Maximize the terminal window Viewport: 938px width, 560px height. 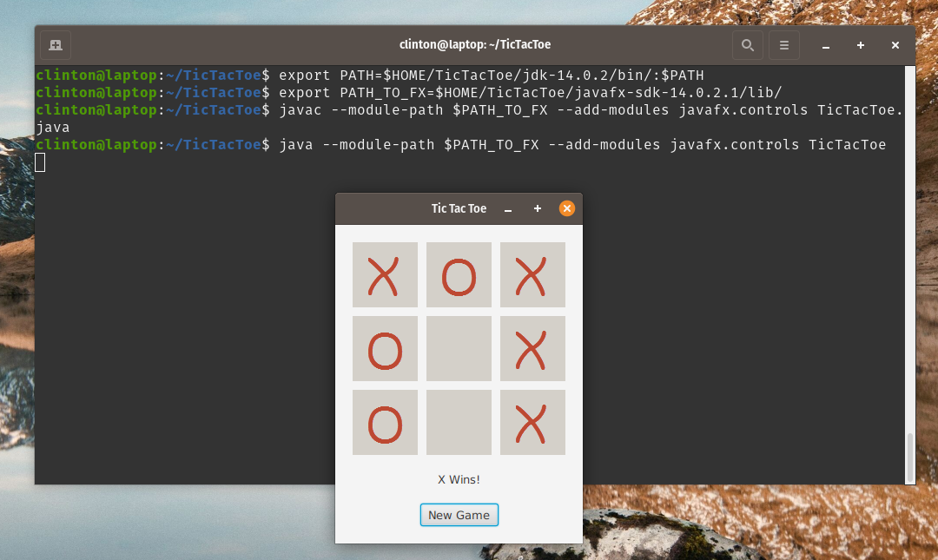coord(860,45)
